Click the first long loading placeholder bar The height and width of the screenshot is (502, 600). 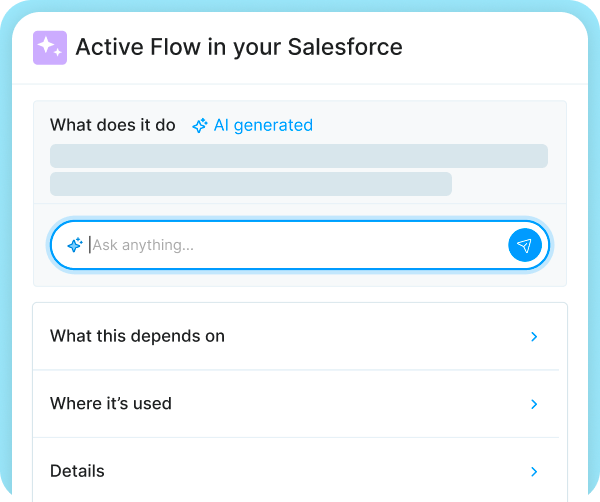coord(298,156)
